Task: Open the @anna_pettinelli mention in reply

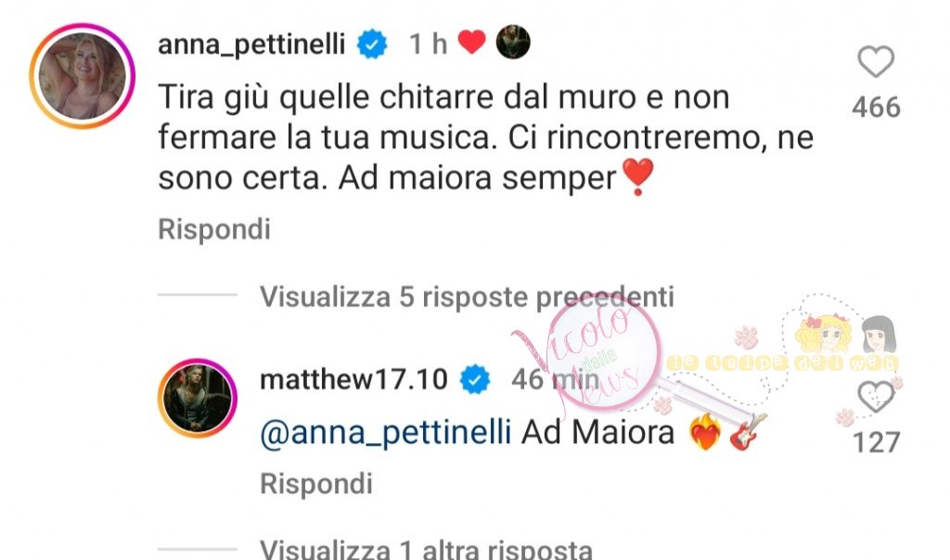Action: pyautogui.click(x=385, y=434)
